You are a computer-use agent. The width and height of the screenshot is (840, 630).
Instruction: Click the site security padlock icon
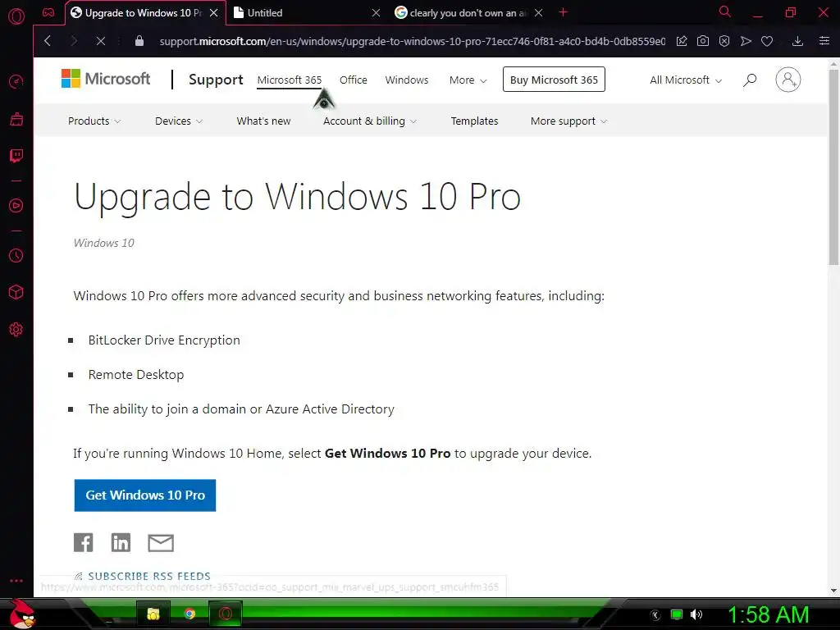point(139,41)
